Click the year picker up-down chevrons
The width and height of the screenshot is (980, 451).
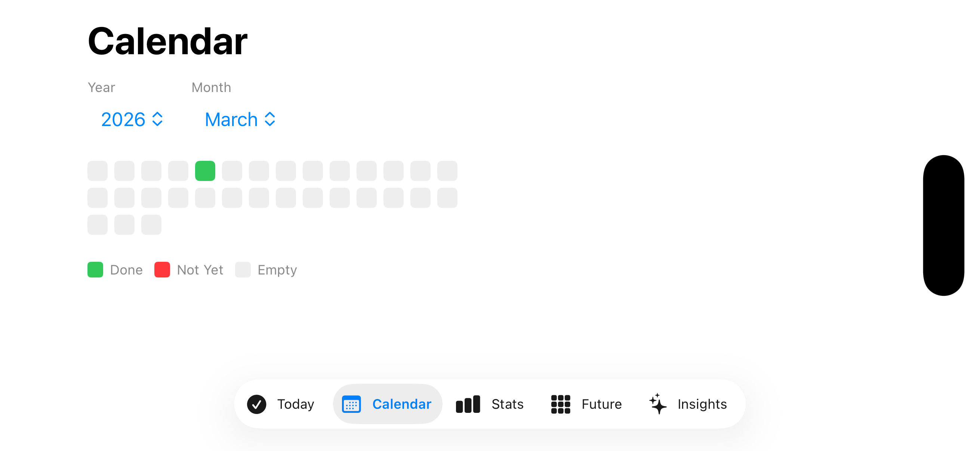(157, 119)
